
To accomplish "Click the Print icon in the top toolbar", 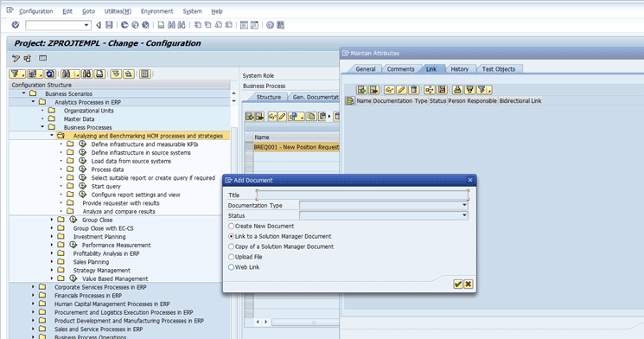I will [161, 25].
